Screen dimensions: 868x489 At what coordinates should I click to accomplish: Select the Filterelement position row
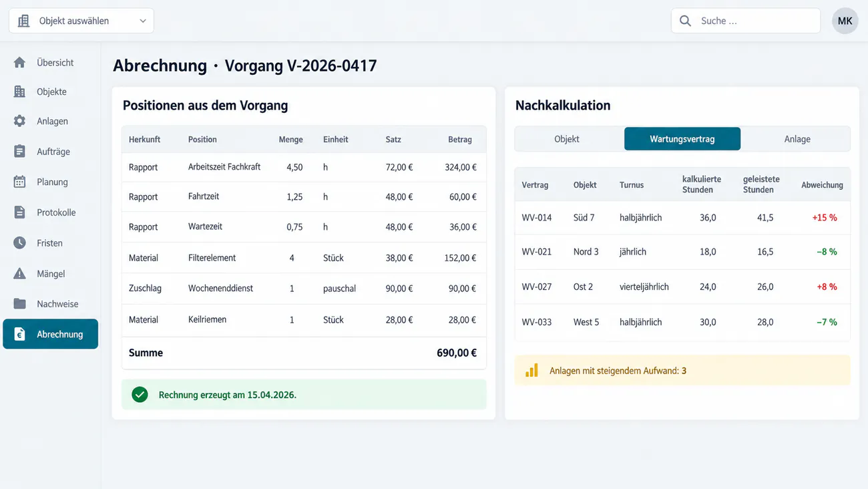coord(304,258)
